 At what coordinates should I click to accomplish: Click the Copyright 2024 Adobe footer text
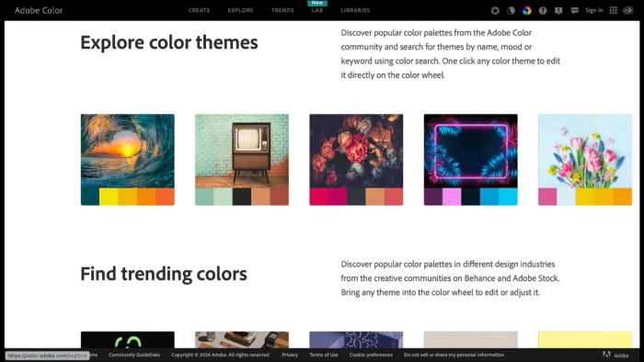click(221, 355)
